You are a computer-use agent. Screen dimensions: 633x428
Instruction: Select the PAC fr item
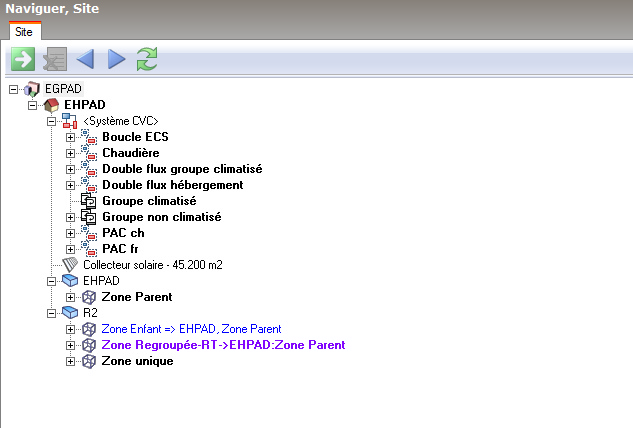(x=122, y=249)
